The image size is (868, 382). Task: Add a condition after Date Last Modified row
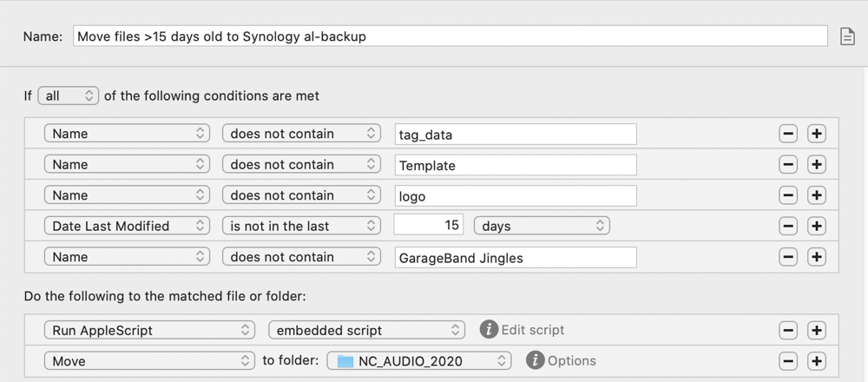click(816, 226)
